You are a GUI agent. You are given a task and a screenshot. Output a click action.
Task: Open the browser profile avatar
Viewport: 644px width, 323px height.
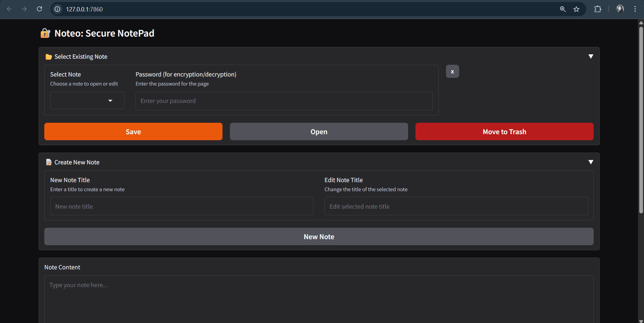[620, 9]
